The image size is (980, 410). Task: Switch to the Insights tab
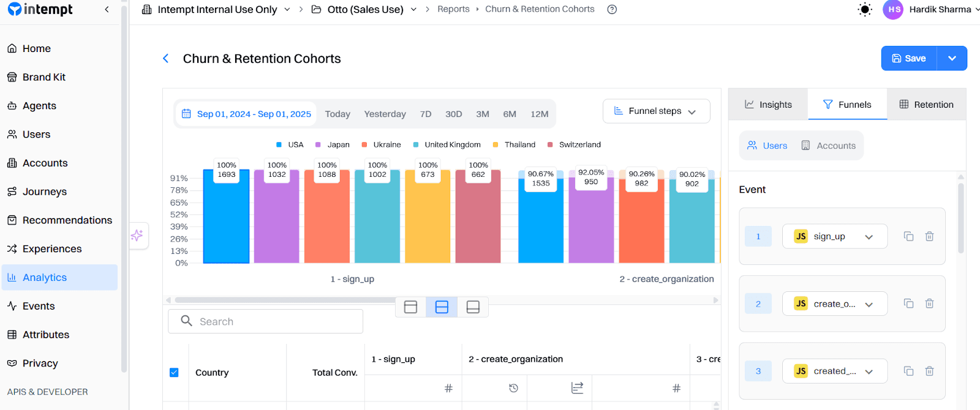click(x=768, y=105)
